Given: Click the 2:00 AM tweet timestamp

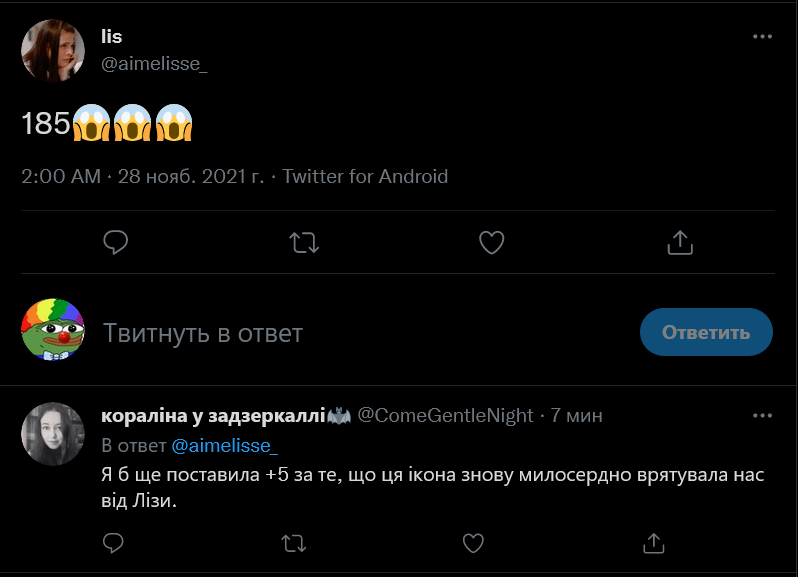Looking at the screenshot, I should click(x=61, y=177).
